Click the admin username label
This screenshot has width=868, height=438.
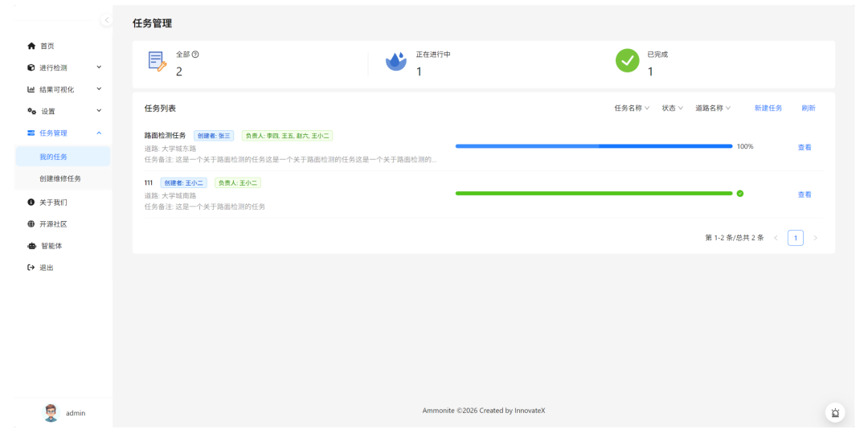(76, 413)
